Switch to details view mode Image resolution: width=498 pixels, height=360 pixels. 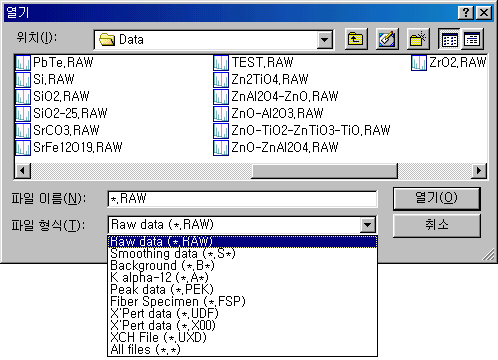[x=472, y=39]
